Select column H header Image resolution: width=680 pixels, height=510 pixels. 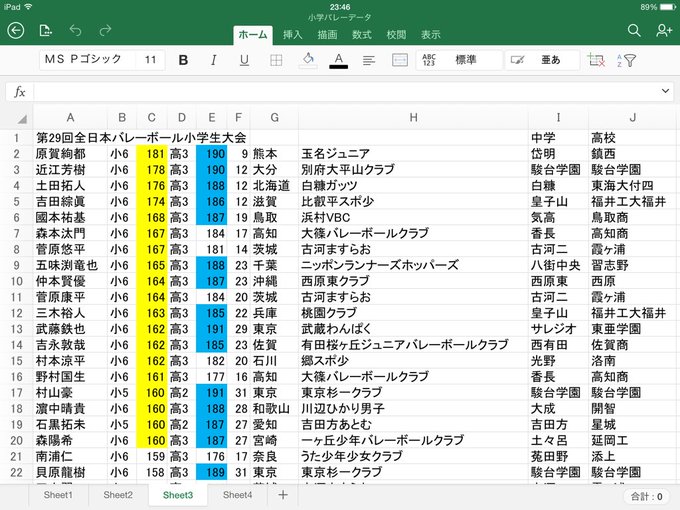pos(413,118)
